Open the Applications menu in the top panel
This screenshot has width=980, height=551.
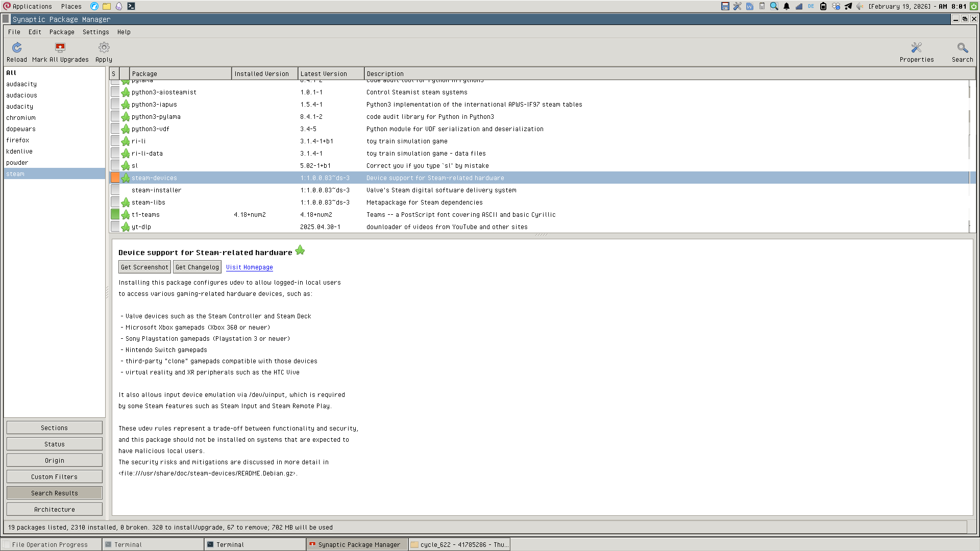coord(28,6)
